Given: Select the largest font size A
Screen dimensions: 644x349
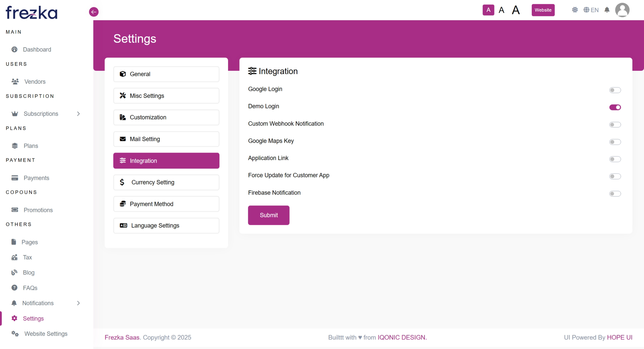Looking at the screenshot, I should 515,10.
